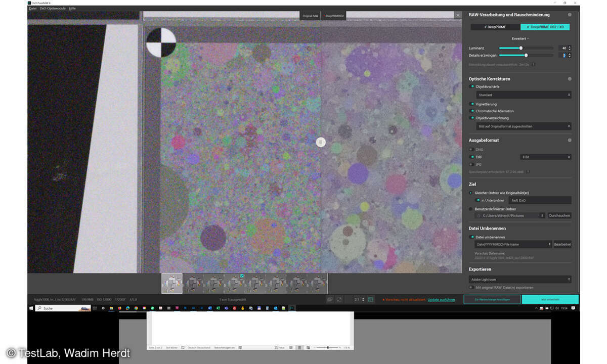
Task: Click the Luminanz slider handle
Action: [521, 48]
